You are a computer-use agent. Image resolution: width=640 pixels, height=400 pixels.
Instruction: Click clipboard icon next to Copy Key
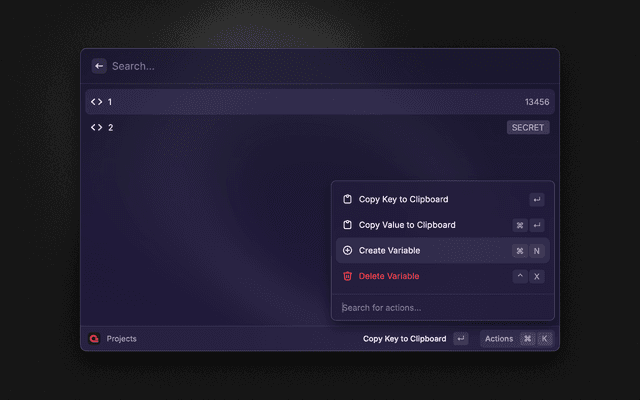tap(347, 200)
